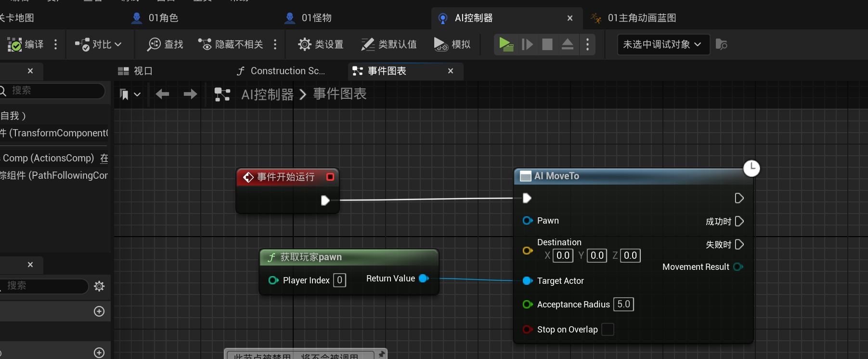Image resolution: width=868 pixels, height=359 pixels.
Task: Click the Eject button in play controls
Action: point(568,44)
